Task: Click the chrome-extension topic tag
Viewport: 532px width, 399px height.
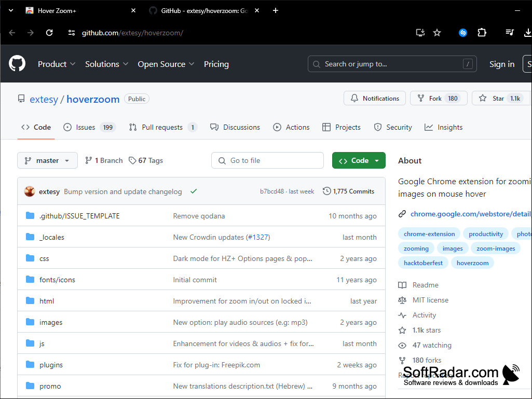Action: coord(429,234)
